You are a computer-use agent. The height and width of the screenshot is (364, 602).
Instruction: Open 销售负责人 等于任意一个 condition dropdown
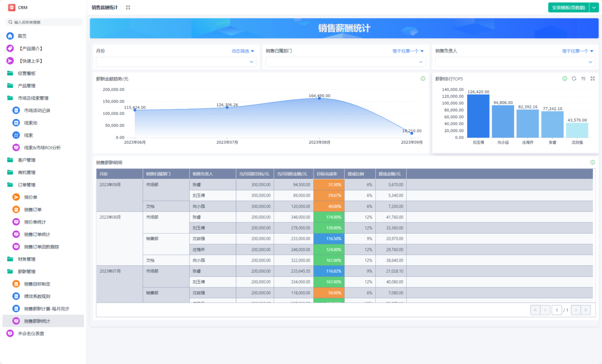[578, 51]
